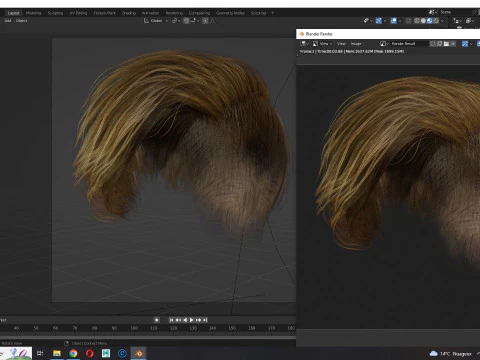
Task: Open the Image menu in Render window
Action: [x=356, y=44]
